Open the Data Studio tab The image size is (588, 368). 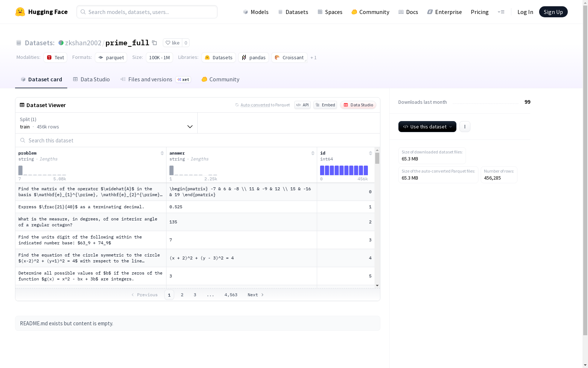[91, 79]
